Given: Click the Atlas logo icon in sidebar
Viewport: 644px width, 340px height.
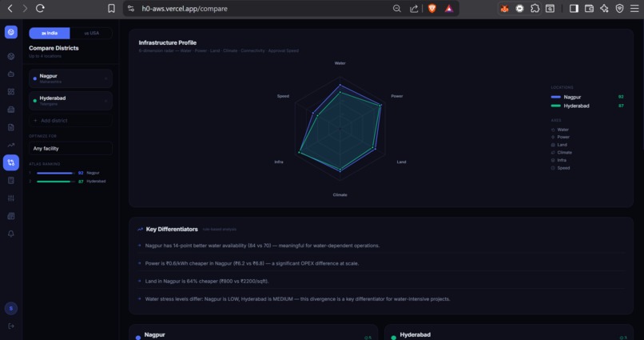Looking at the screenshot, I should pos(11,32).
